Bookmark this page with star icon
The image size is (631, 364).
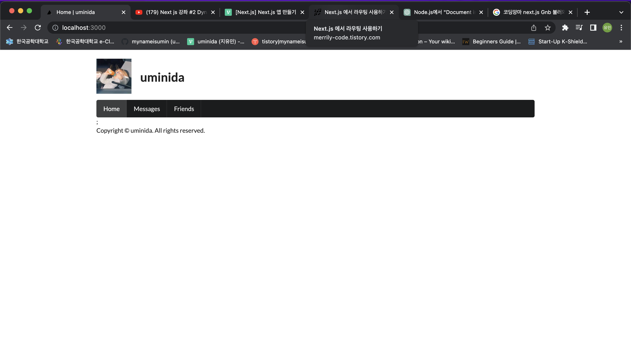point(548,28)
